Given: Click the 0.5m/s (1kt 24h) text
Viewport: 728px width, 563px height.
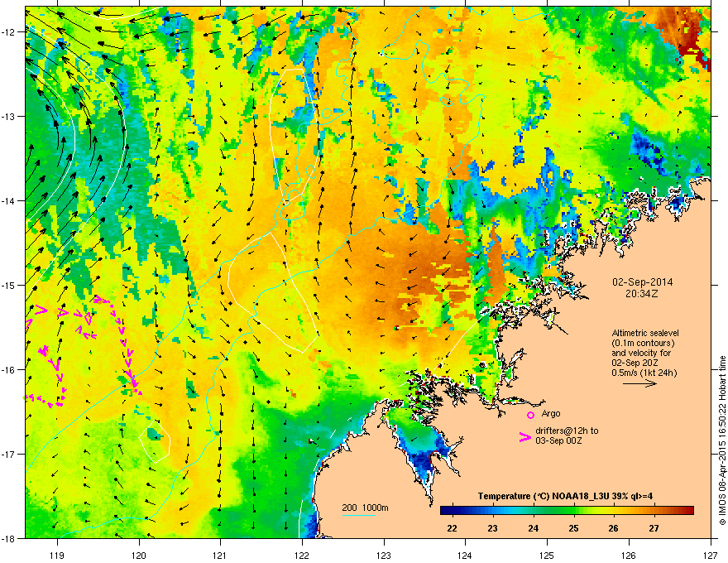Looking at the screenshot, I should [x=644, y=373].
